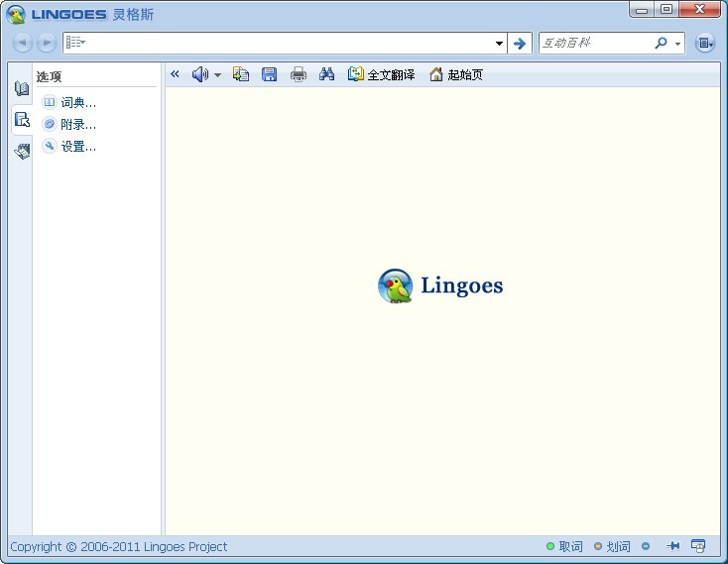Save content with the floppy disk icon
This screenshot has height=564, width=728.
tap(269, 74)
